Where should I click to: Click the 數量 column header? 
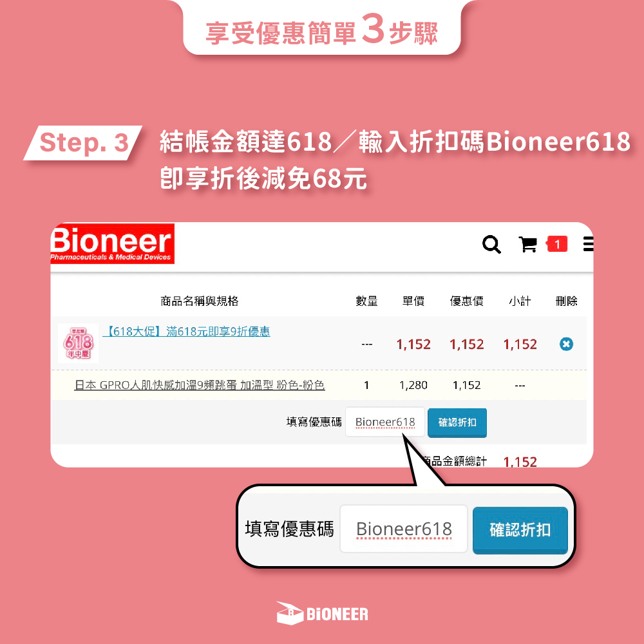(366, 301)
